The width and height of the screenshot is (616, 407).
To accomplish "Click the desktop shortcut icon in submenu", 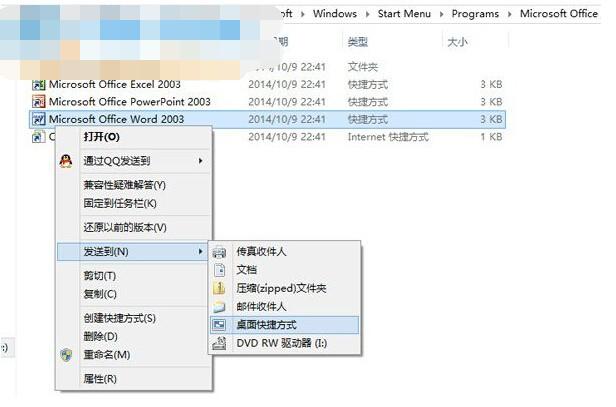I will pos(219,325).
